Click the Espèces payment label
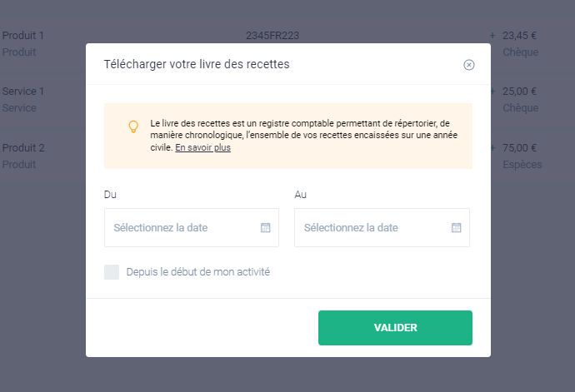The width and height of the screenshot is (575, 392). click(522, 165)
